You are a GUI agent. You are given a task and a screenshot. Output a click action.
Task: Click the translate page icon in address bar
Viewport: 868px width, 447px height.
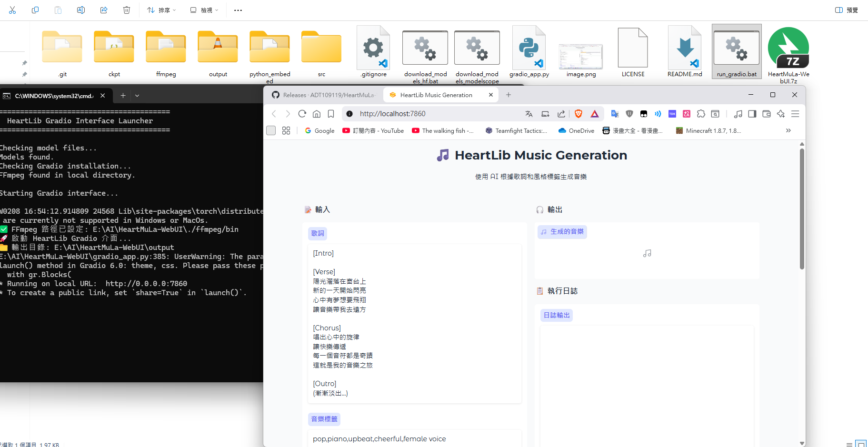(x=529, y=114)
